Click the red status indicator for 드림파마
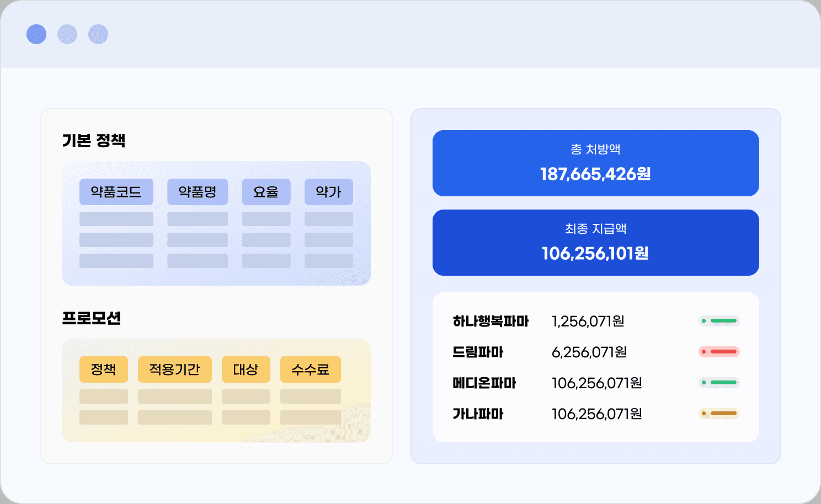Viewport: 821px width, 504px height. pyautogui.click(x=719, y=352)
